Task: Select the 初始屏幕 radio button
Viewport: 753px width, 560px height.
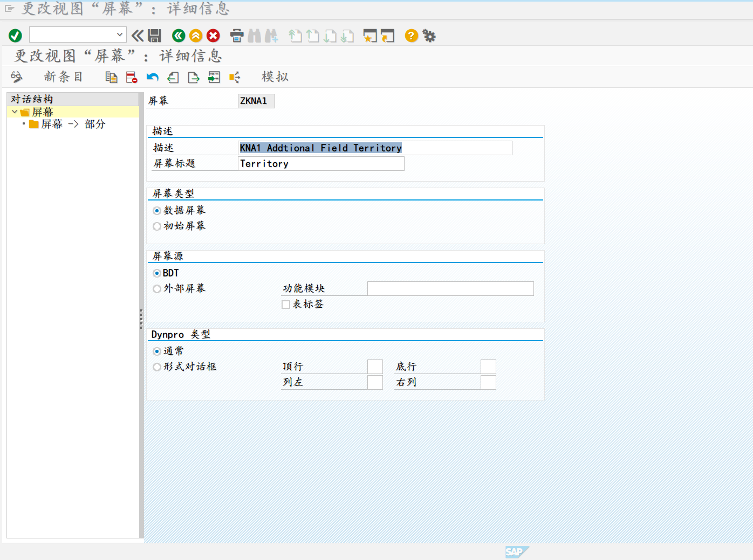Action: [157, 226]
